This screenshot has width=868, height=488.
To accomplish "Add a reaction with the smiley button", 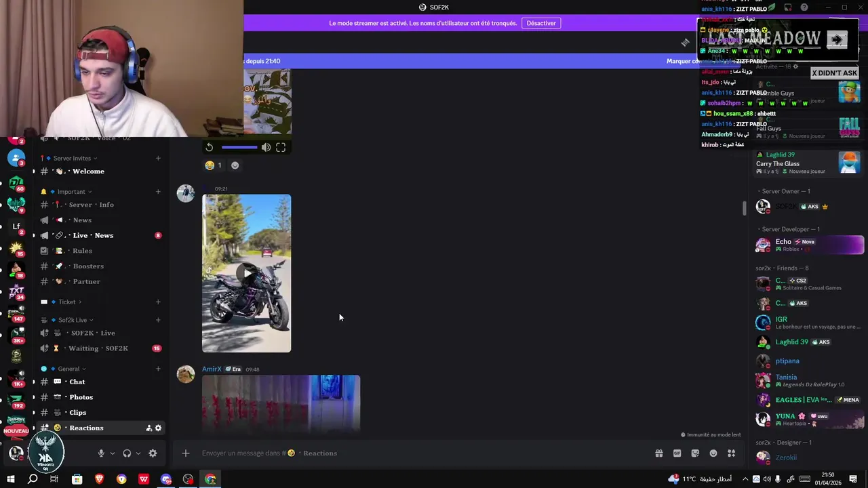I will click(235, 165).
